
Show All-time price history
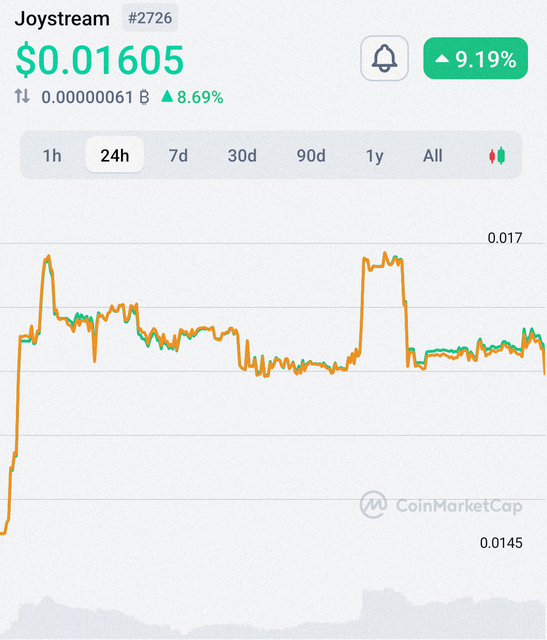click(433, 156)
